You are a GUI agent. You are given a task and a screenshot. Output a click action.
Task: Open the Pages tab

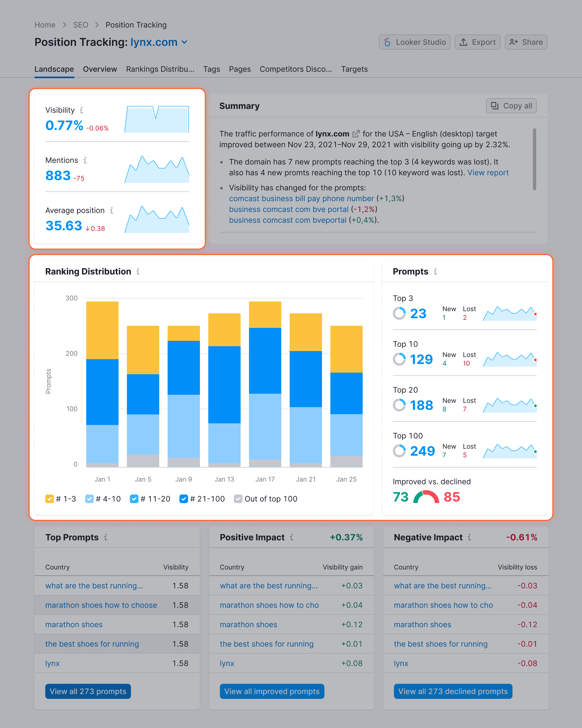click(x=240, y=69)
